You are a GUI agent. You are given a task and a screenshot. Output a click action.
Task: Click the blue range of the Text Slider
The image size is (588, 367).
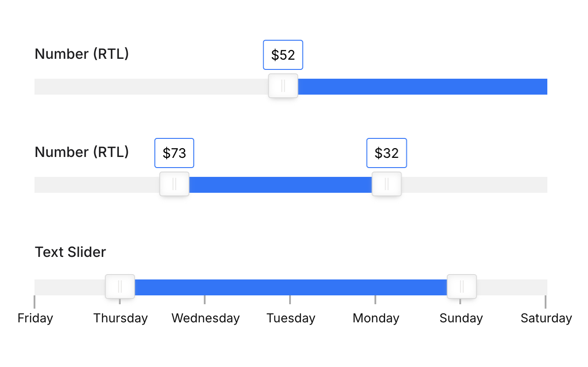click(291, 287)
